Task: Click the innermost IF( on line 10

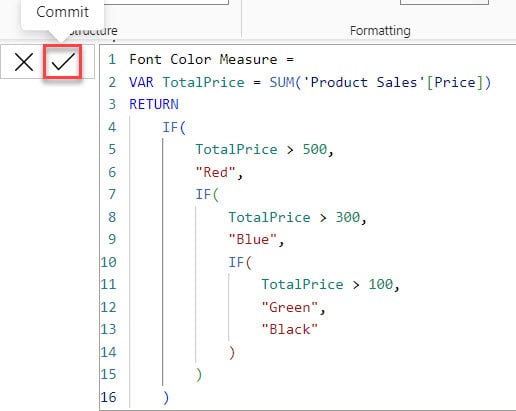Action: 240,262
